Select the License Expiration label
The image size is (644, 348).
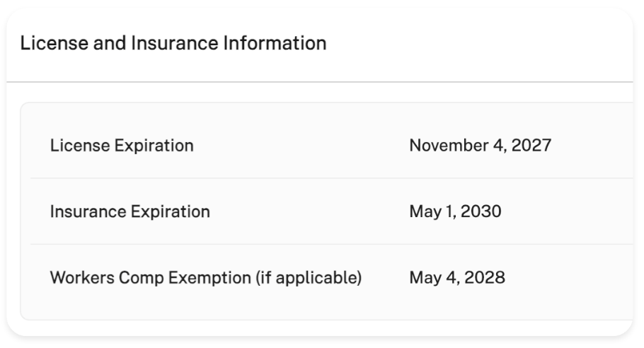(x=122, y=146)
